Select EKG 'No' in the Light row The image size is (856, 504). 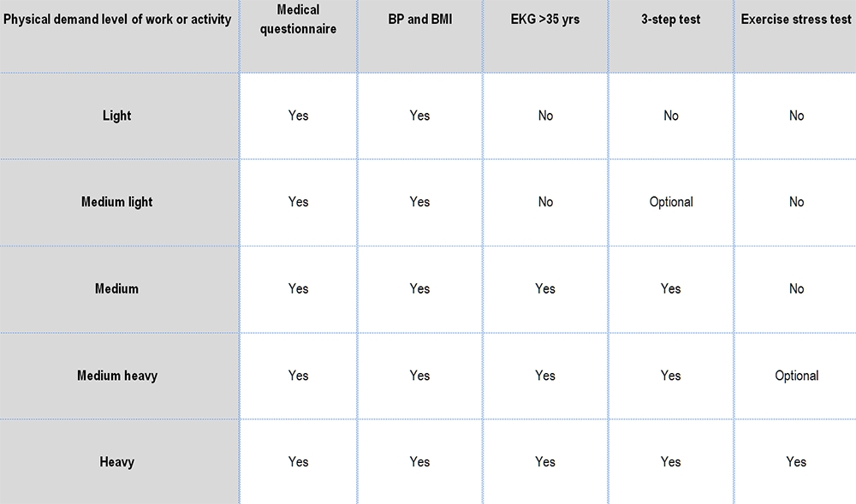(x=545, y=116)
